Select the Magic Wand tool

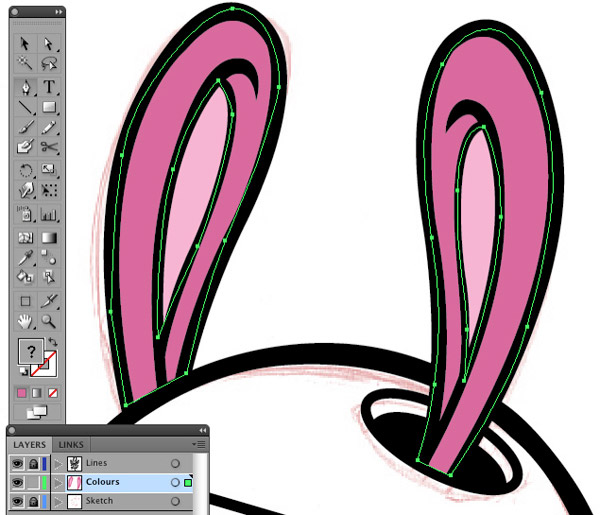tap(25, 63)
